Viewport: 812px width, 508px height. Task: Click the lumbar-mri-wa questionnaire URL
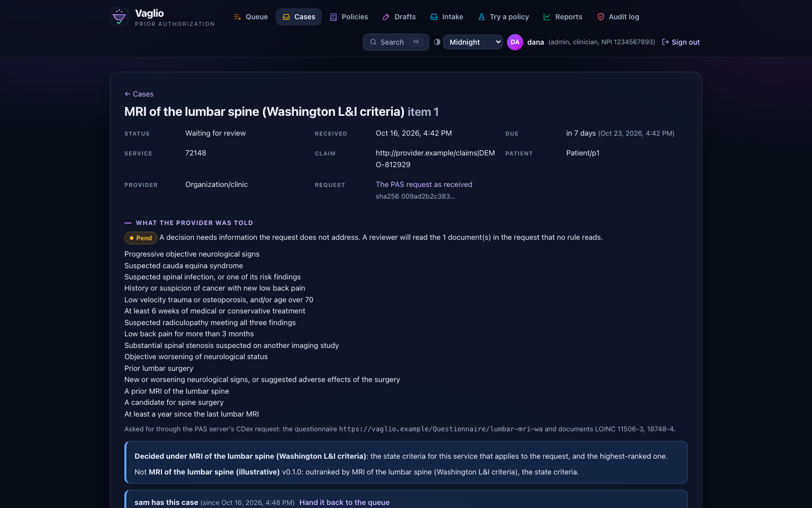(x=441, y=429)
